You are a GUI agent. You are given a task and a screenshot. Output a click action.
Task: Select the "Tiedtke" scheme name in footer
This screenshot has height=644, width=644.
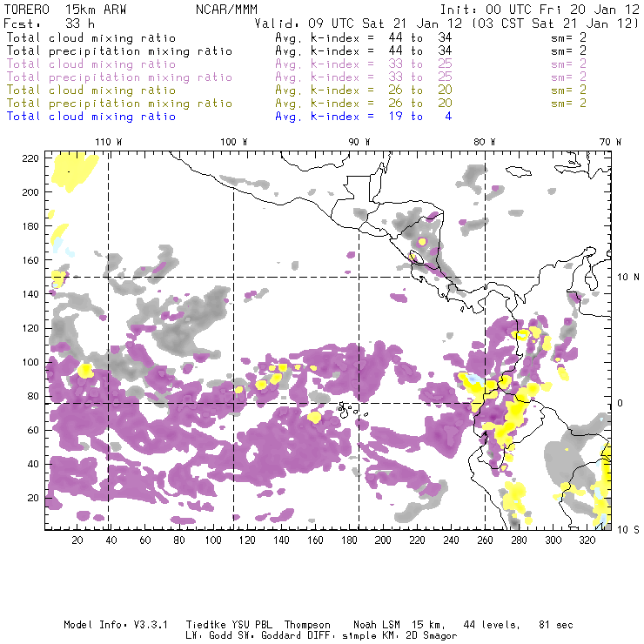pyautogui.click(x=205, y=625)
